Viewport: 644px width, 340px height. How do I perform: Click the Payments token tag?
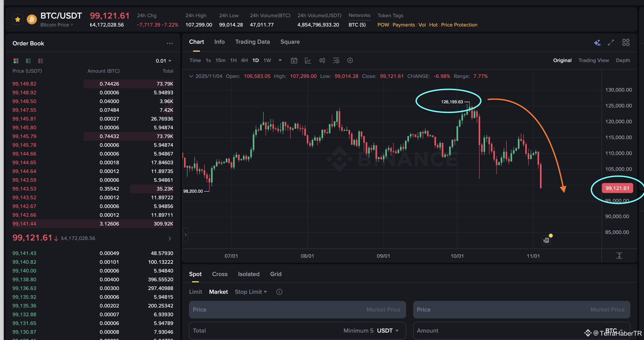click(x=404, y=25)
